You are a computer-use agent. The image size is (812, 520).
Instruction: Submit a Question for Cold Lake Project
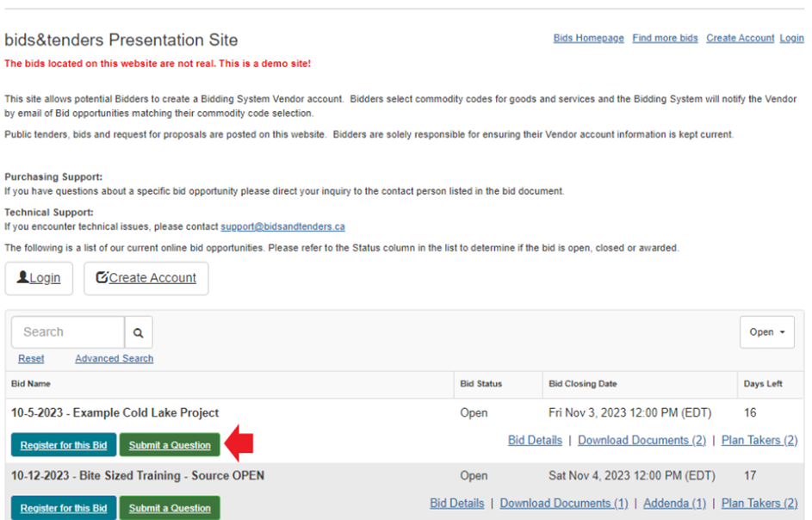[170, 445]
